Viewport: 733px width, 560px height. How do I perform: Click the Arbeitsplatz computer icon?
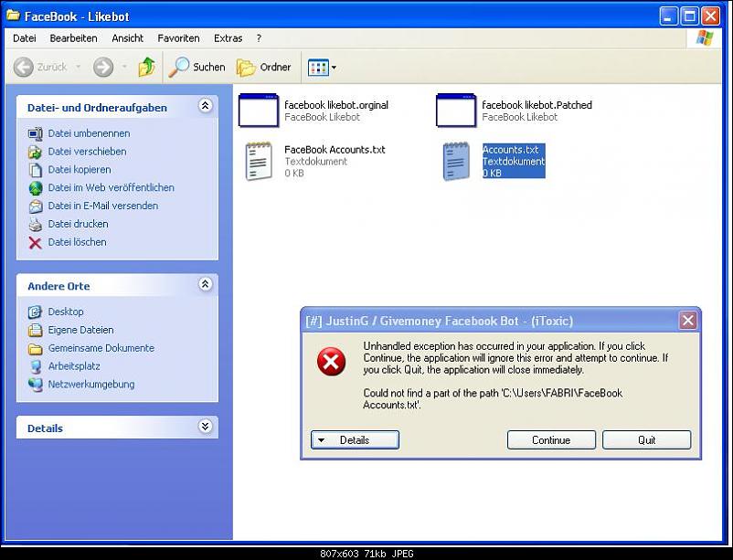(x=35, y=366)
